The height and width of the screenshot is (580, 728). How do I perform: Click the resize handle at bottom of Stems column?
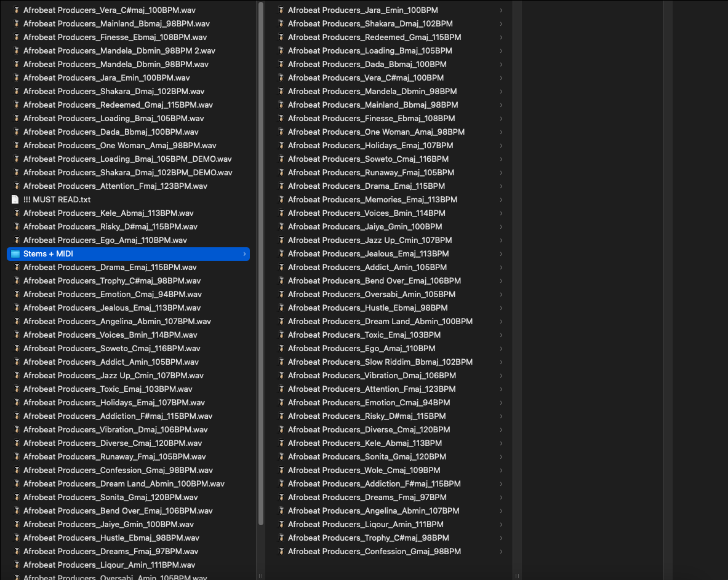(517, 576)
